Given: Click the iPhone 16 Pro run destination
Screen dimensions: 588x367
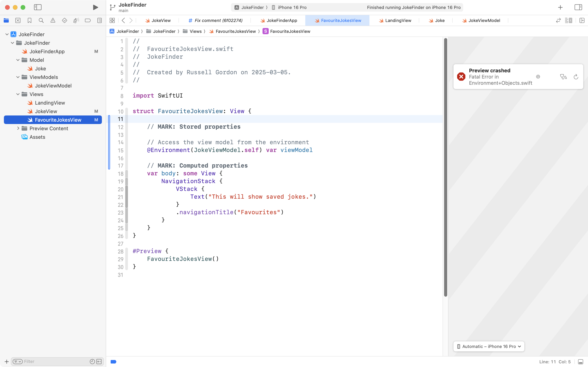Looking at the screenshot, I should pyautogui.click(x=292, y=7).
